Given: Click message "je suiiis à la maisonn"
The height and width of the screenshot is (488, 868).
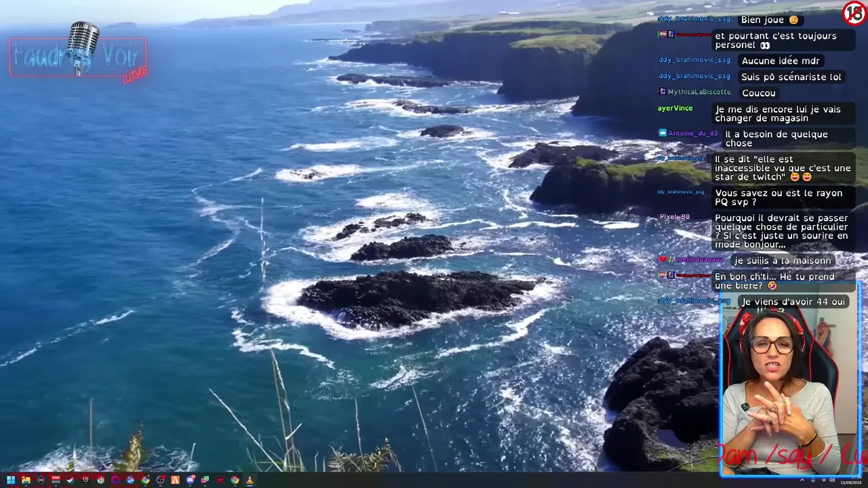Looking at the screenshot, I should click(782, 260).
